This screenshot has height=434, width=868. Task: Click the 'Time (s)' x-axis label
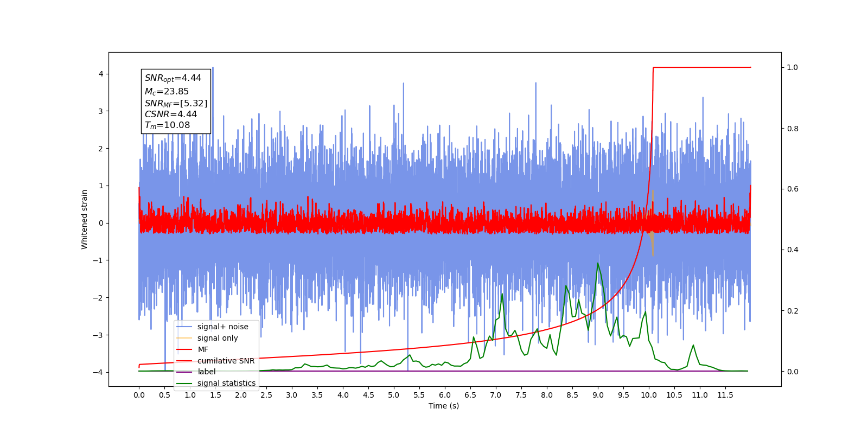[x=444, y=406]
